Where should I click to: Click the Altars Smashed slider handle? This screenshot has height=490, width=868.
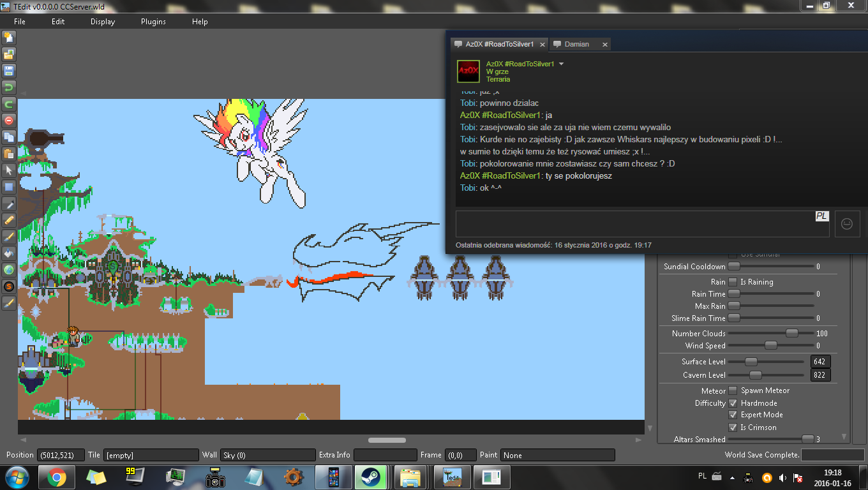coord(808,439)
